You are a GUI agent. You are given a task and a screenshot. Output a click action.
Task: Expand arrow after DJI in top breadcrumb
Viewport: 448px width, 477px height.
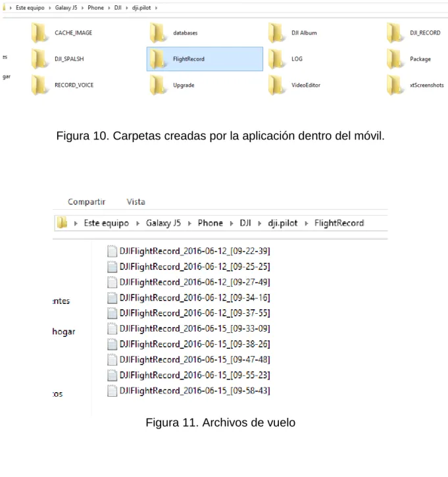pos(127,8)
